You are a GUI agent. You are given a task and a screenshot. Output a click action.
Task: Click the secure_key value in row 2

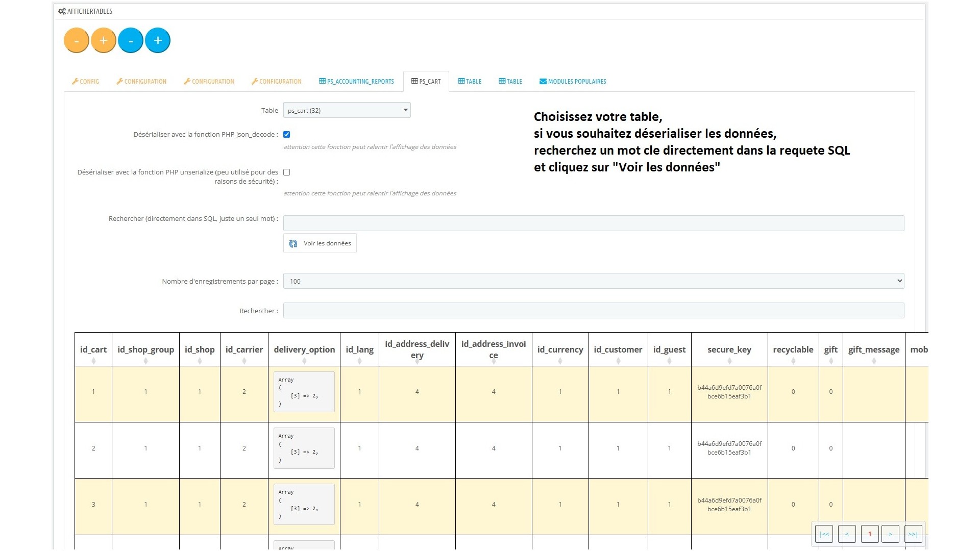tap(729, 448)
